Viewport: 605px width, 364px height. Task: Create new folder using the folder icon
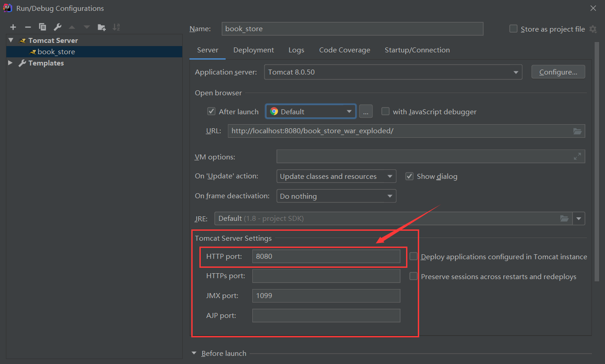[102, 27]
